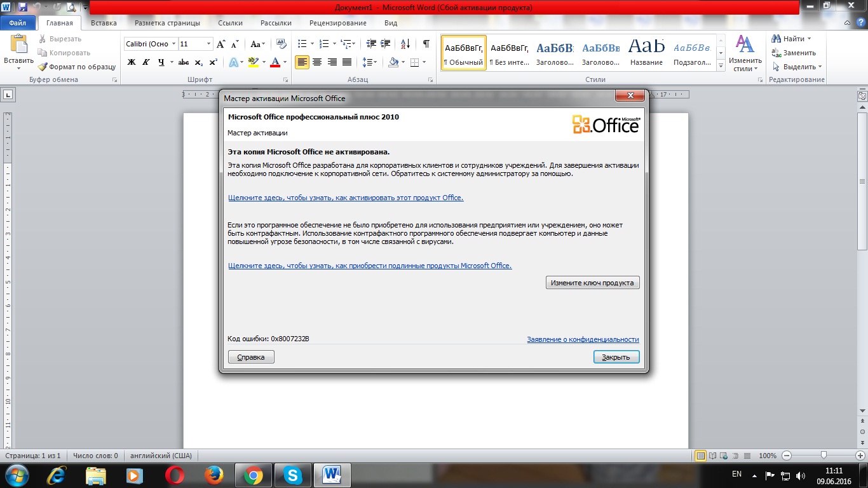The width and height of the screenshot is (868, 488).
Task: Open Opera from the taskbar
Action: click(175, 475)
